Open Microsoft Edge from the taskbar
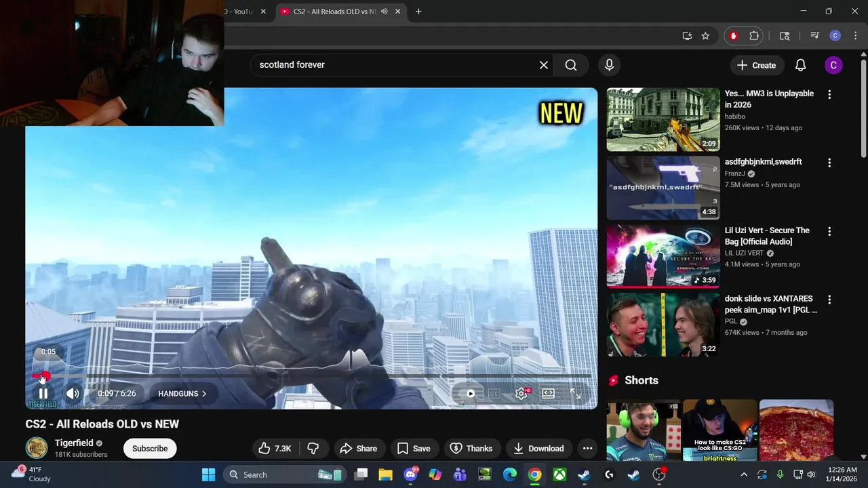868x488 pixels. (510, 474)
